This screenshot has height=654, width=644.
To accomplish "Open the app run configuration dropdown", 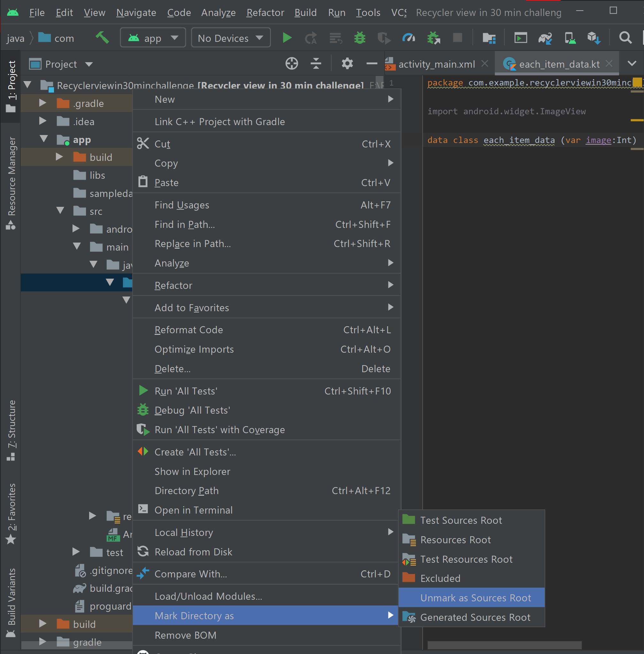I will click(x=153, y=38).
